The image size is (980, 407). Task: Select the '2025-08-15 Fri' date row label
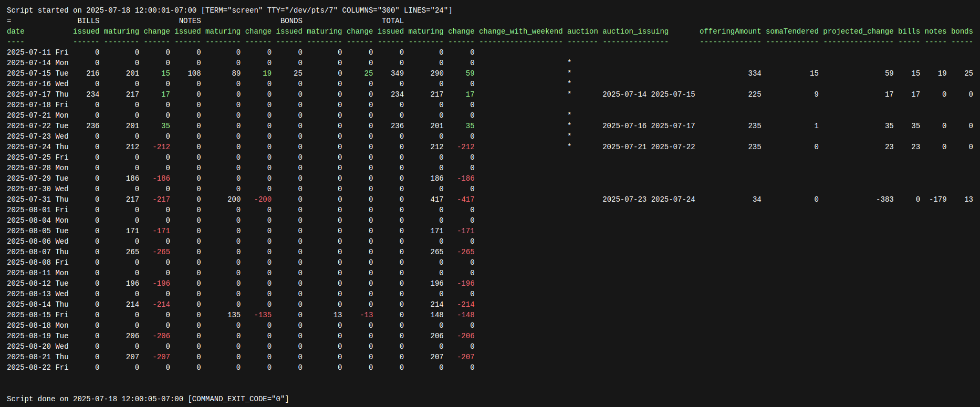(x=38, y=315)
